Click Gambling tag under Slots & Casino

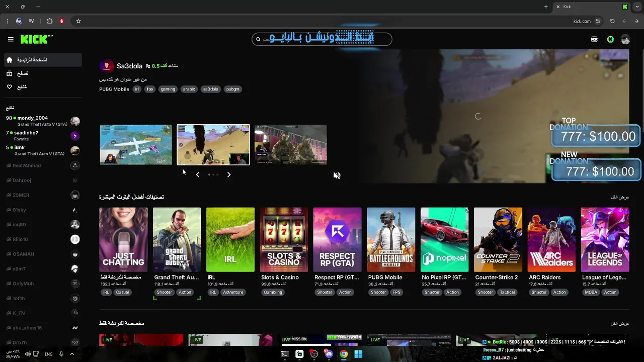[x=273, y=292]
